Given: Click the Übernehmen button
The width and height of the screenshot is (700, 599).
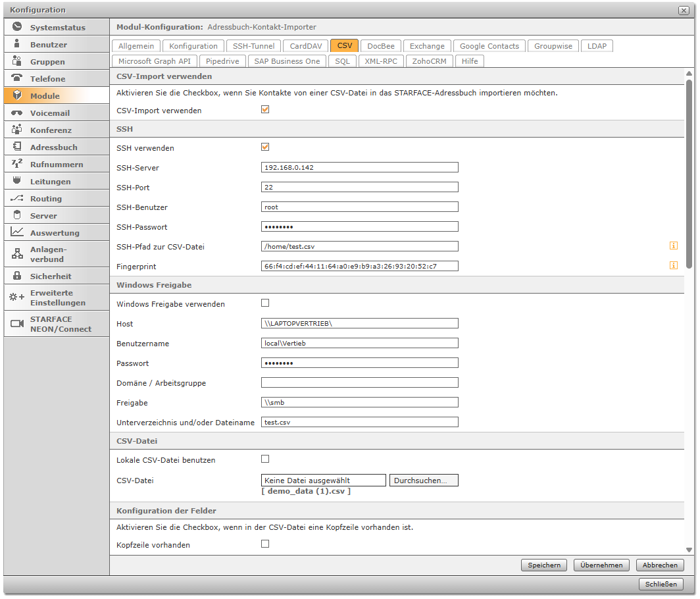Looking at the screenshot, I should click(x=601, y=565).
